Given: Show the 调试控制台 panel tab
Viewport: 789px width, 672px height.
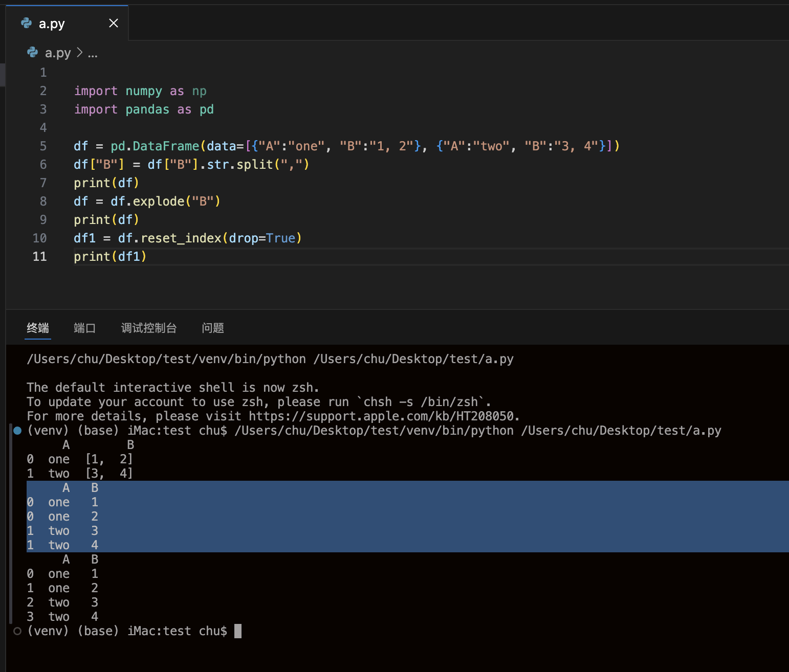Looking at the screenshot, I should 149,328.
